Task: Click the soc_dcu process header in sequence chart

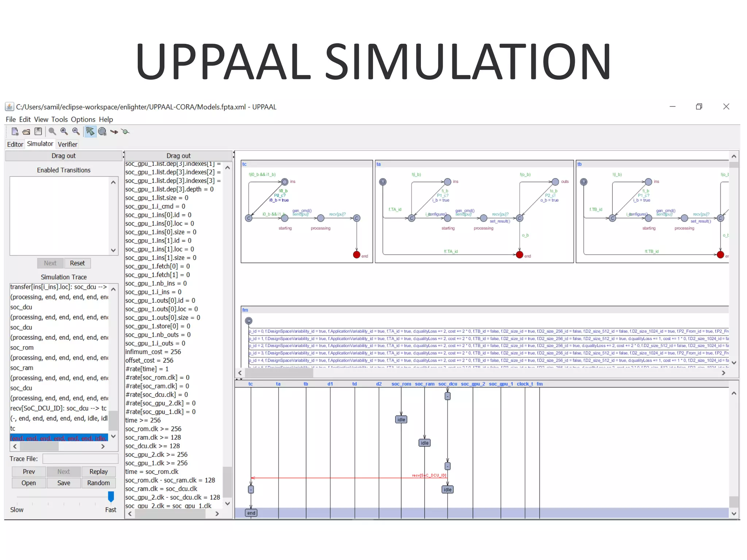Action: (448, 384)
